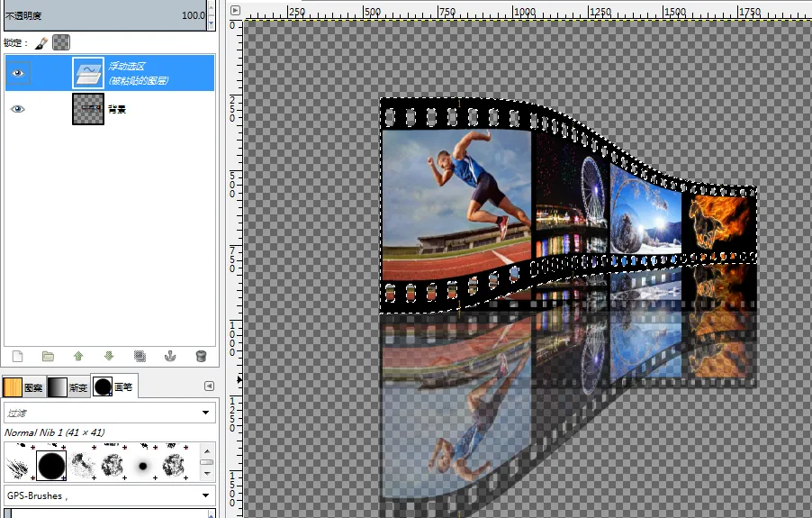
Task: Open the canvas corner menu button
Action: click(235, 10)
